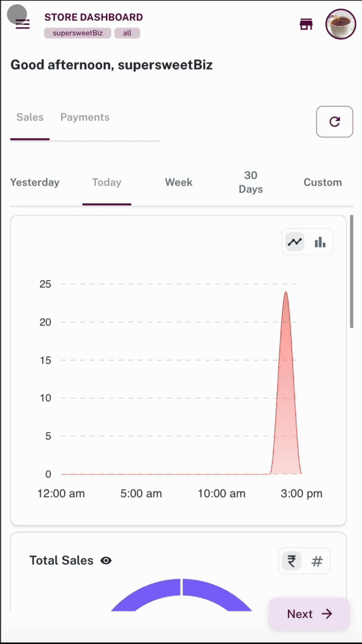Open the Custom date range
Screen dimensions: 362x644
pos(323,183)
